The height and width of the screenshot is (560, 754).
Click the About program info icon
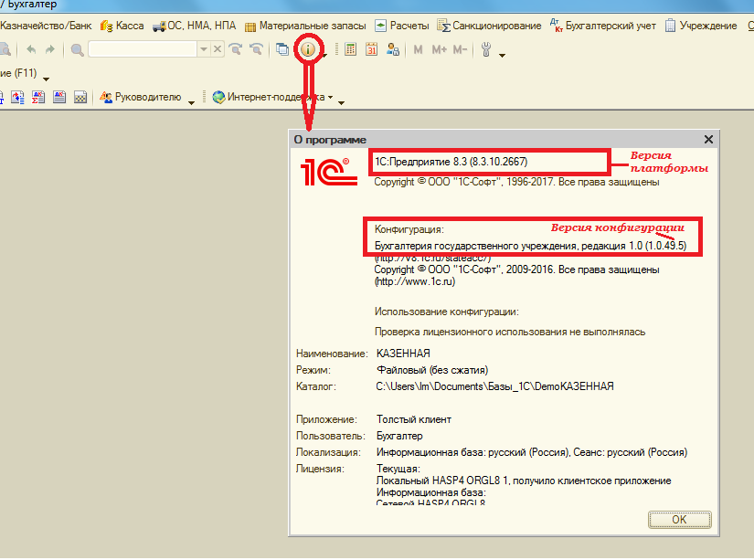[308, 49]
